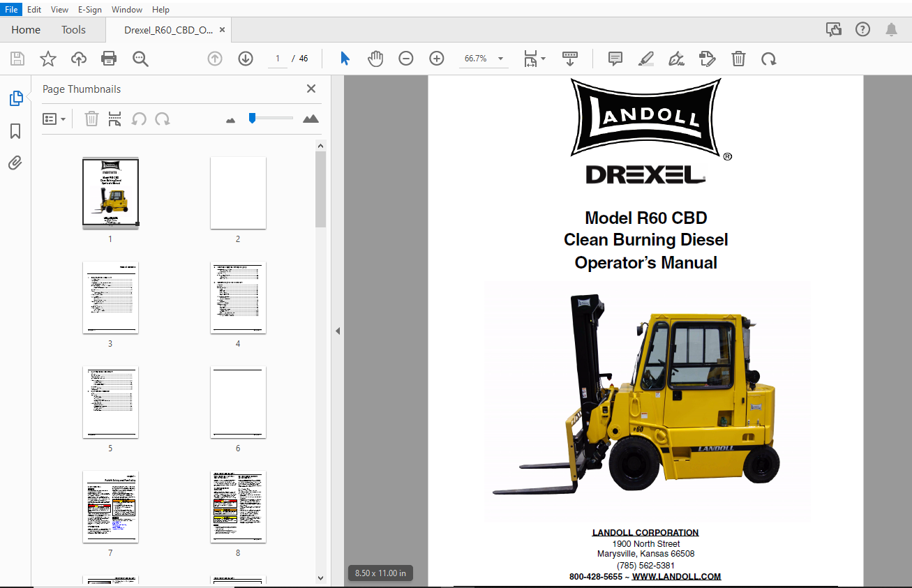This screenshot has width=912, height=588.
Task: Activate the Hand pan tool
Action: [x=375, y=59]
